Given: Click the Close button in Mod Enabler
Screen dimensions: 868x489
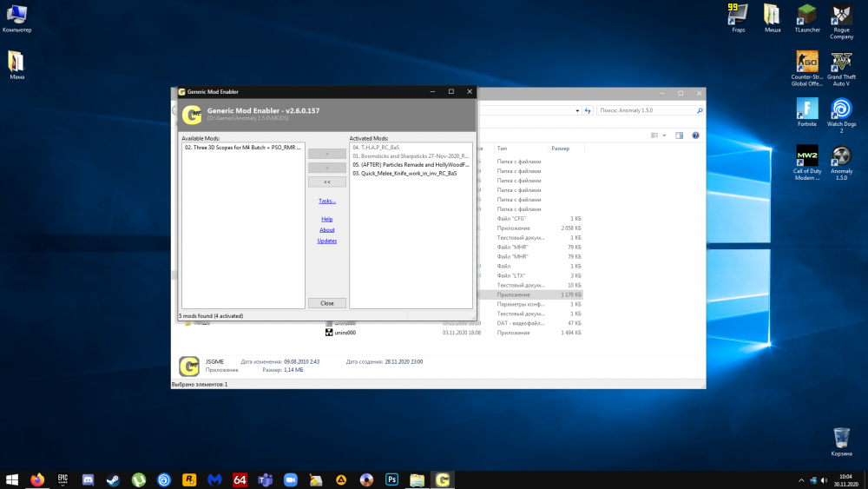Looking at the screenshot, I should tap(327, 303).
